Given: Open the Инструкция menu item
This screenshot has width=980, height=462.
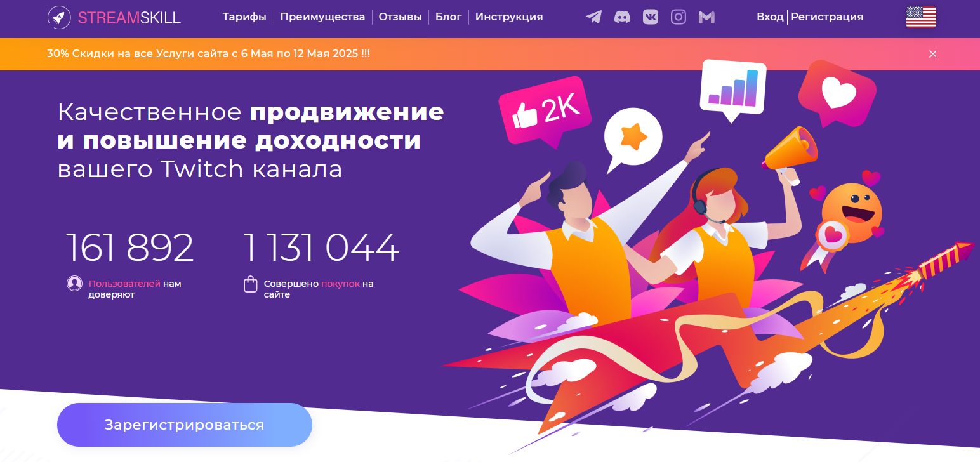Looking at the screenshot, I should pos(509,17).
